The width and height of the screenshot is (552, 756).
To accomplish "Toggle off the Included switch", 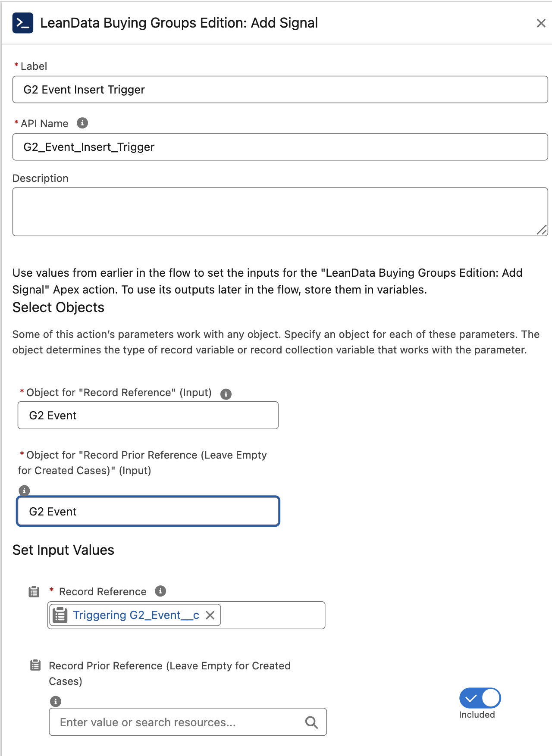I will [x=480, y=698].
